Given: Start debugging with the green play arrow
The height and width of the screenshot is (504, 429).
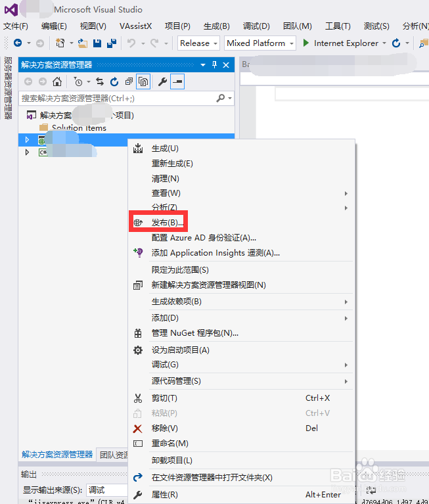Looking at the screenshot, I should click(x=306, y=43).
